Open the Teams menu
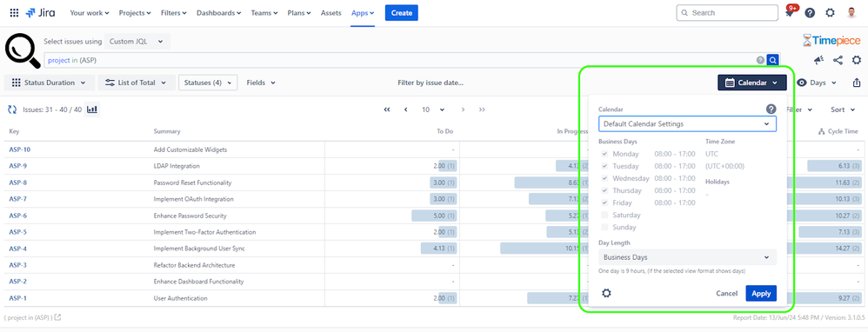This screenshot has width=868, height=332. 265,13
